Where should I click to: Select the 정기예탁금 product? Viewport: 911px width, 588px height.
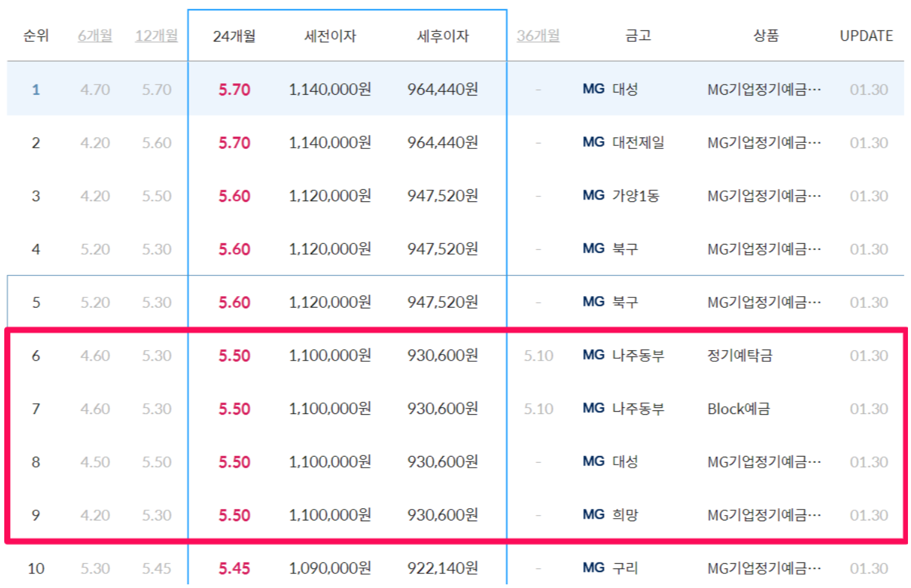click(740, 355)
